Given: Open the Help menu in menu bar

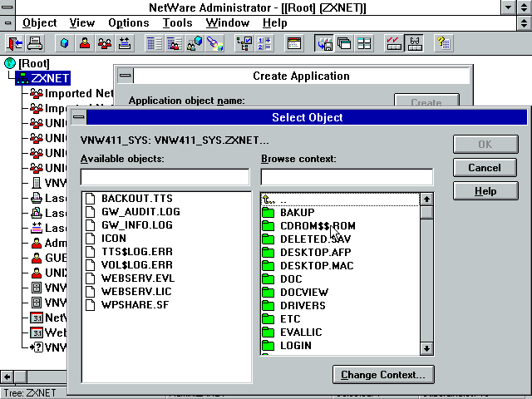Looking at the screenshot, I should pos(275,22).
